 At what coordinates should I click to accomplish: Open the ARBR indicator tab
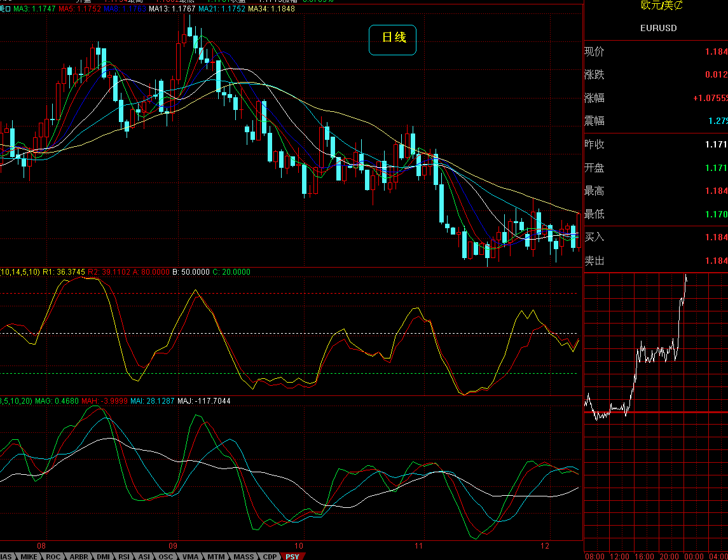pos(79,556)
